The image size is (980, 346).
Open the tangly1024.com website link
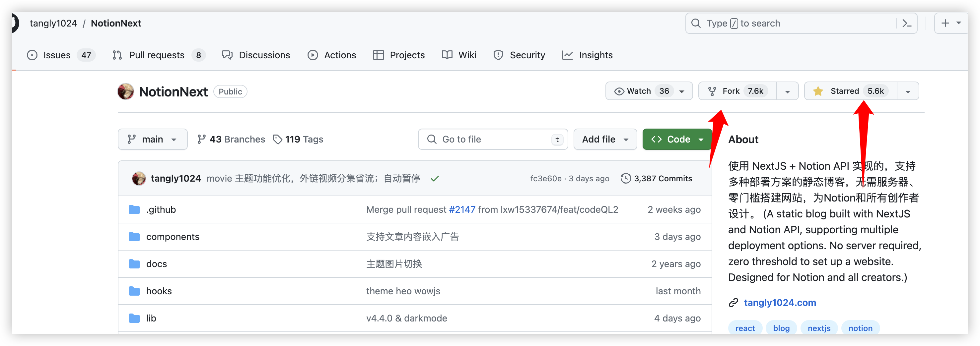(x=780, y=303)
